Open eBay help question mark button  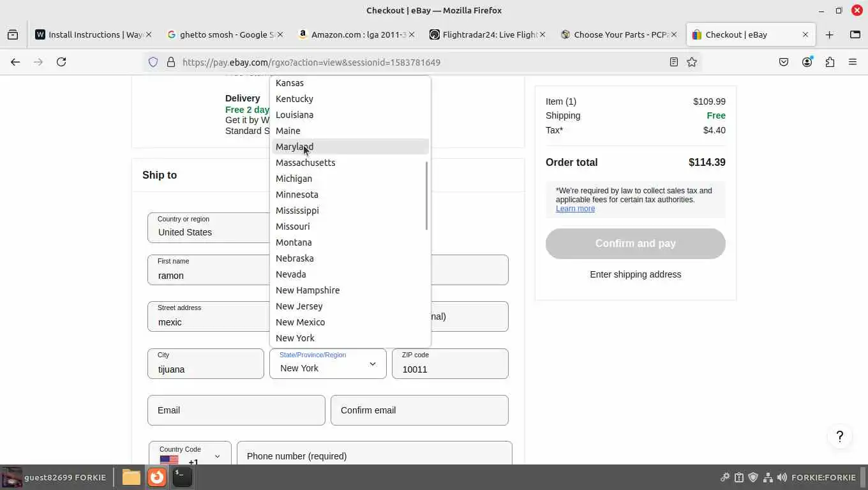coord(840,436)
